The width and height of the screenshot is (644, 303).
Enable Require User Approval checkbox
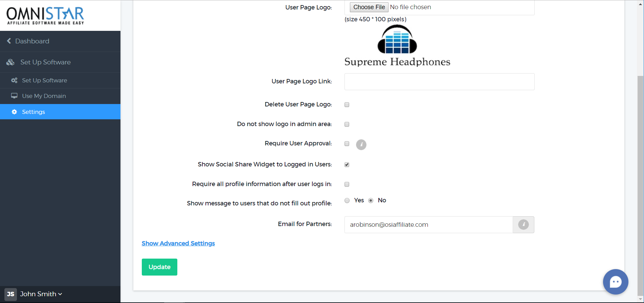click(347, 144)
